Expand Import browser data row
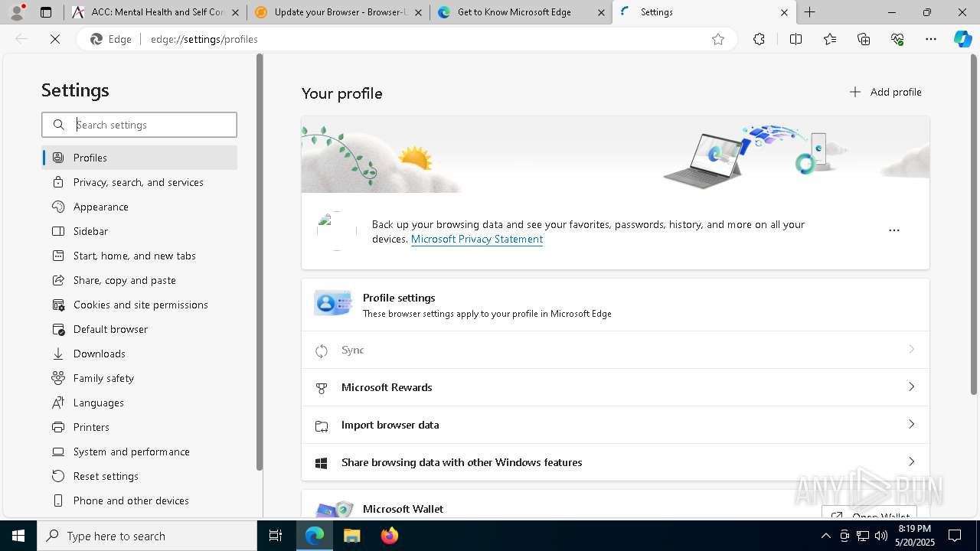Screen dimensions: 980x551 pos(616,425)
